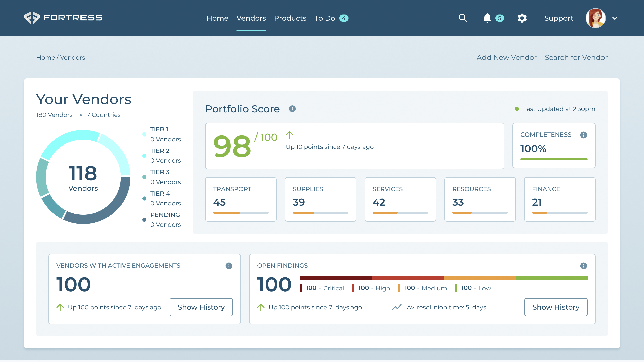This screenshot has height=362, width=644.
Task: Click Vendors with Active Engagements info icon
Action: tap(229, 266)
